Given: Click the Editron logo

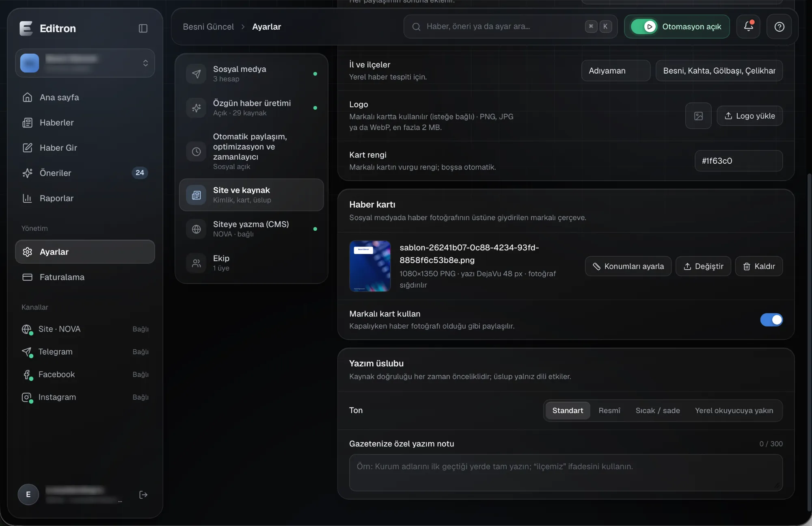Looking at the screenshot, I should tap(26, 28).
